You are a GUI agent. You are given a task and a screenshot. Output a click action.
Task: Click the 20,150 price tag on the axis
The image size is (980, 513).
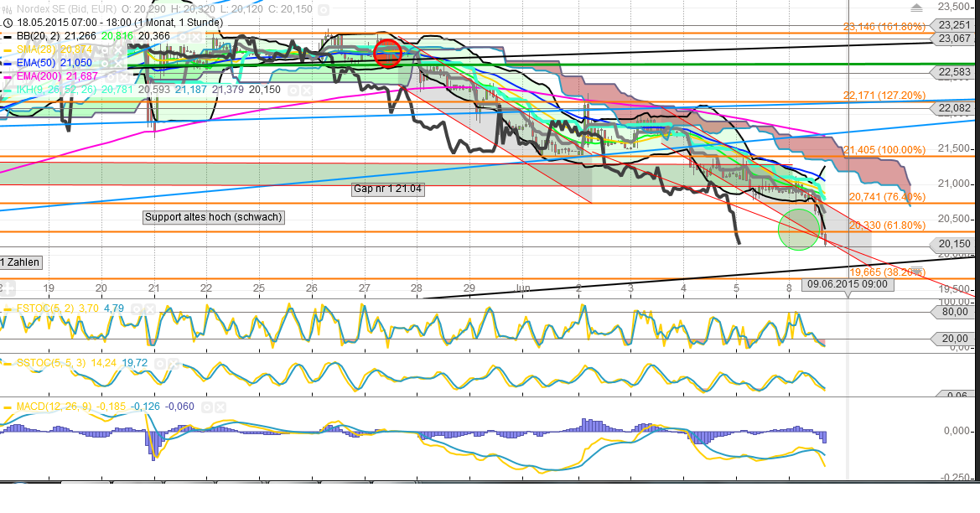(x=955, y=244)
